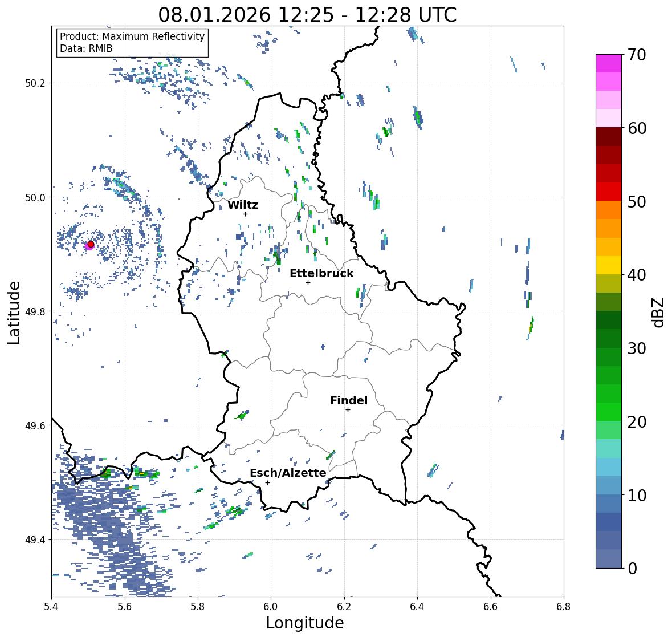Click the latitude tick label 49.6
Image resolution: width=672 pixels, height=637 pixels.
pyautogui.click(x=35, y=425)
